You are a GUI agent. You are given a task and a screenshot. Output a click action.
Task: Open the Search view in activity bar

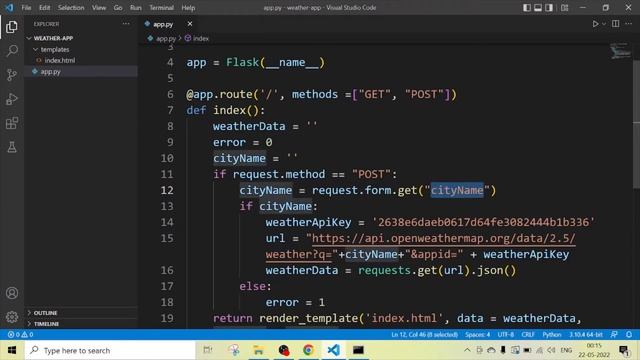pyautogui.click(x=12, y=51)
